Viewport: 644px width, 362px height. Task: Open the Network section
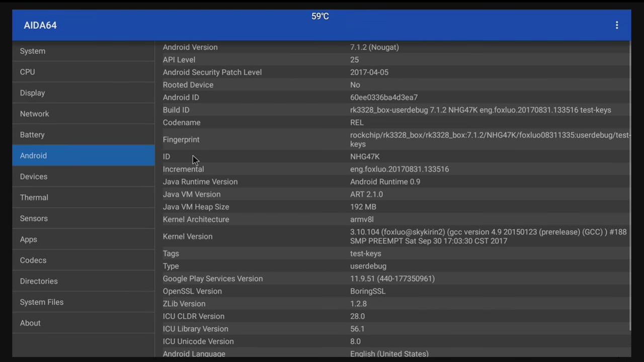point(34,114)
